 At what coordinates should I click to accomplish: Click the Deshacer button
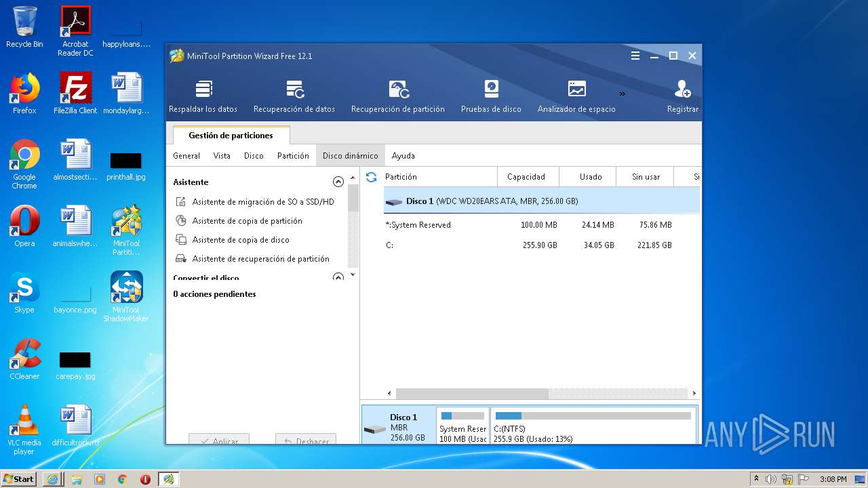pos(306,439)
